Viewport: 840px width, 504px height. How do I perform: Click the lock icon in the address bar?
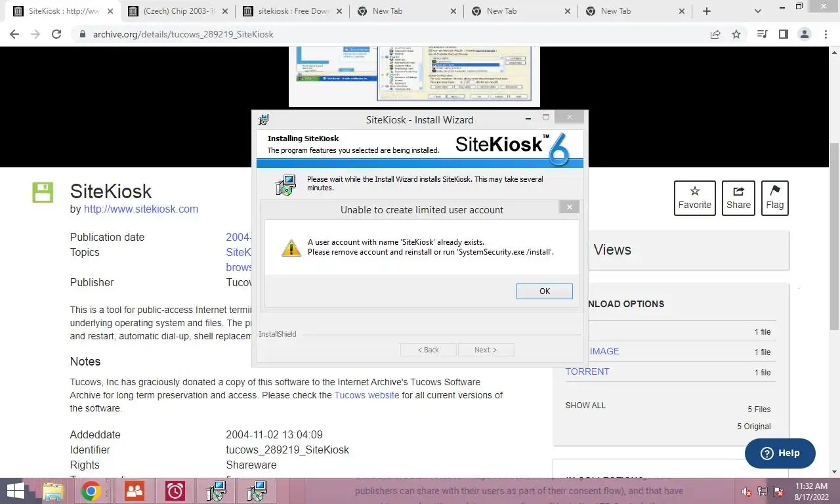point(83,34)
